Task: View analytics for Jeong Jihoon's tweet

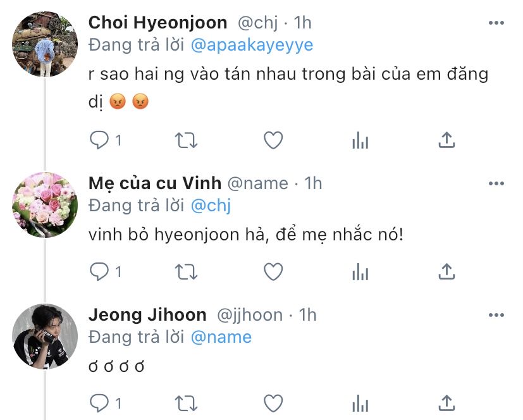Action: point(360,403)
